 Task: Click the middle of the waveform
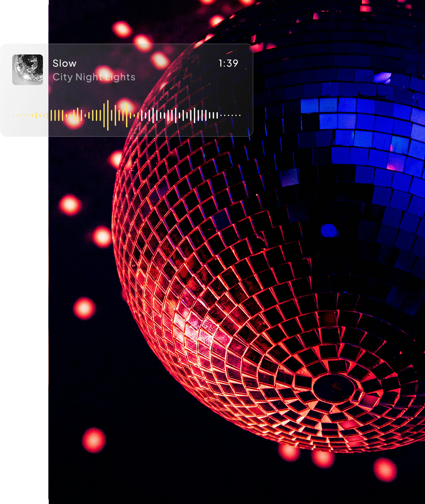pyautogui.click(x=126, y=116)
